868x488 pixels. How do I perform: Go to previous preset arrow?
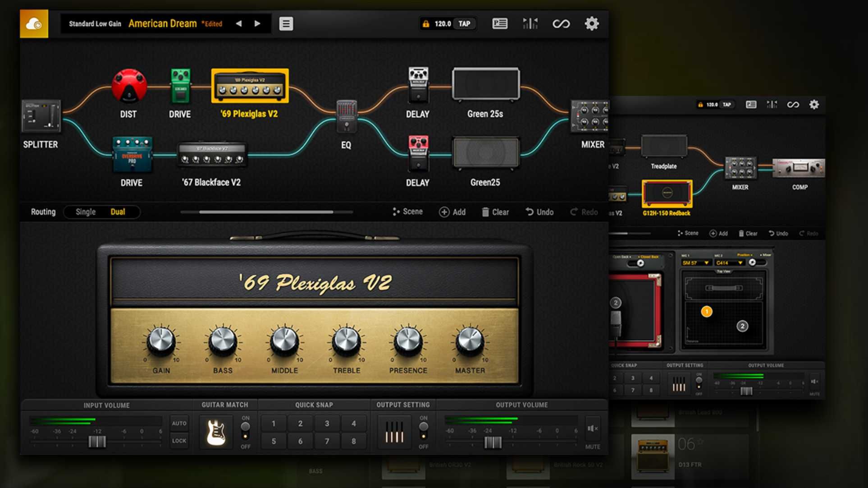pyautogui.click(x=239, y=23)
